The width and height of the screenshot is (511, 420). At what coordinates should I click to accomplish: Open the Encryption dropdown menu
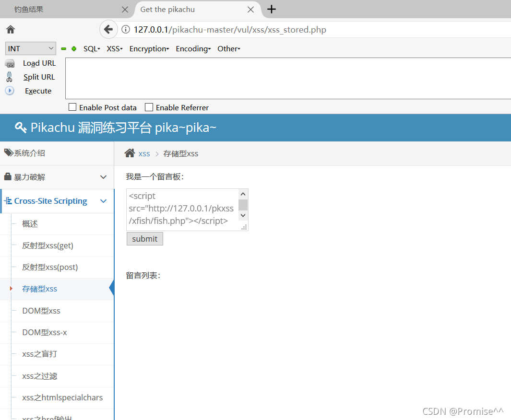pyautogui.click(x=149, y=49)
